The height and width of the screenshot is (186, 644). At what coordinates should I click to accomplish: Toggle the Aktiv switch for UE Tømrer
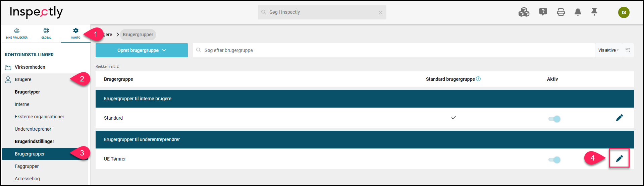coord(554,160)
